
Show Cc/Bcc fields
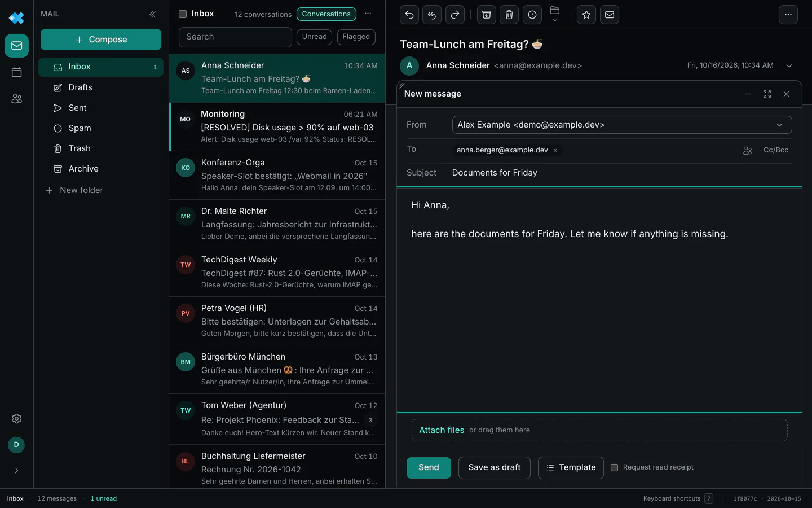tap(776, 150)
